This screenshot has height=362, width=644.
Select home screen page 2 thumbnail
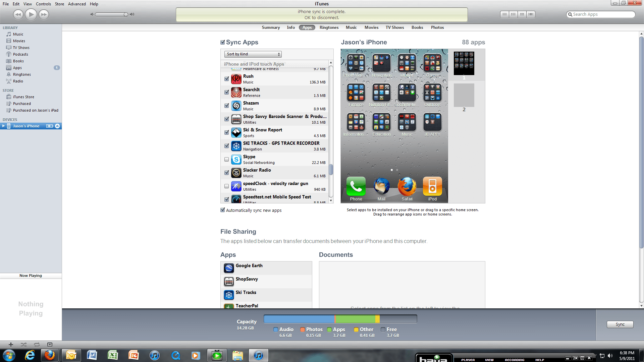[464, 95]
